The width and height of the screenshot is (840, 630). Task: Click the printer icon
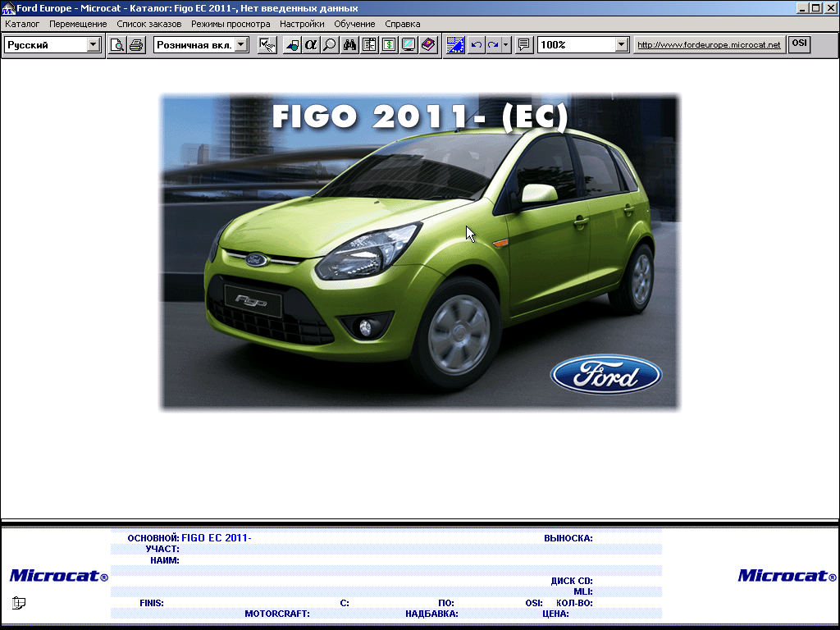tap(136, 45)
